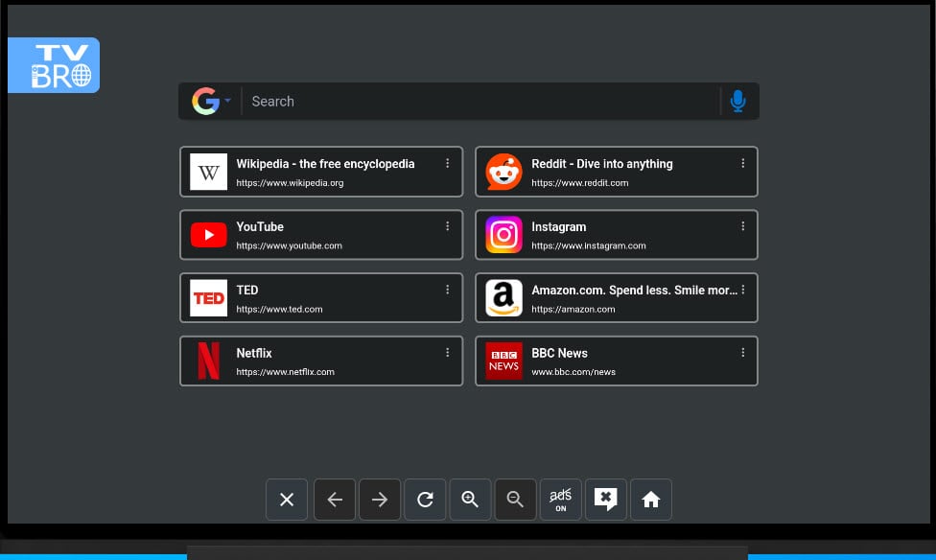Go forward with the right arrow
Screen dimensions: 936x560
pyautogui.click(x=380, y=500)
